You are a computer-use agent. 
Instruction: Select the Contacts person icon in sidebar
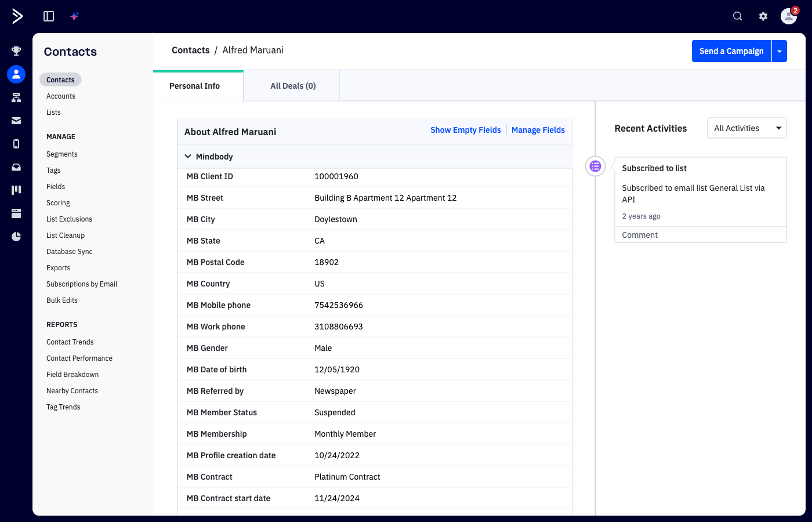coord(16,74)
